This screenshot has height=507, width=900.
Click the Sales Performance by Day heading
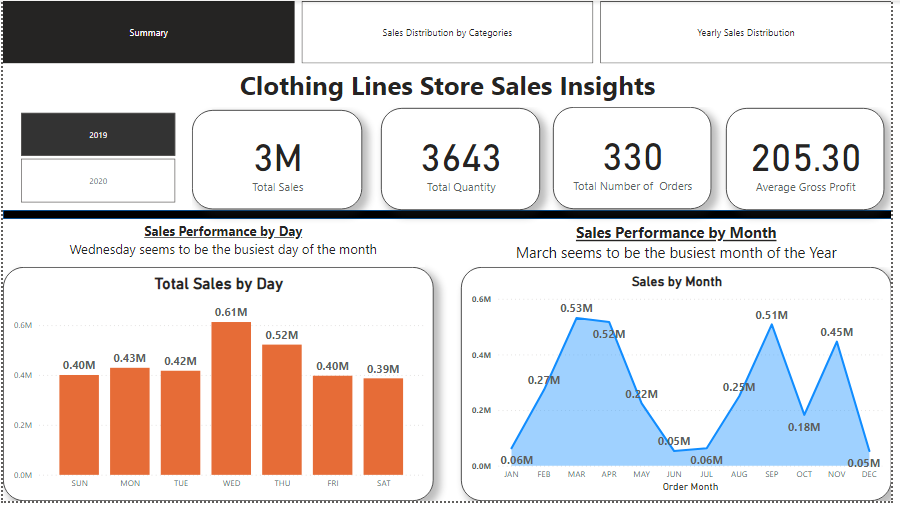(x=223, y=232)
